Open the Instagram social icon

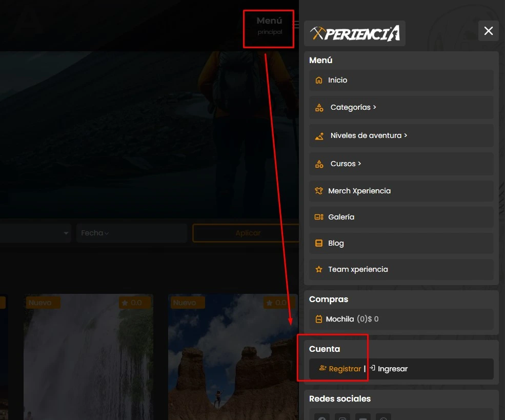click(342, 417)
